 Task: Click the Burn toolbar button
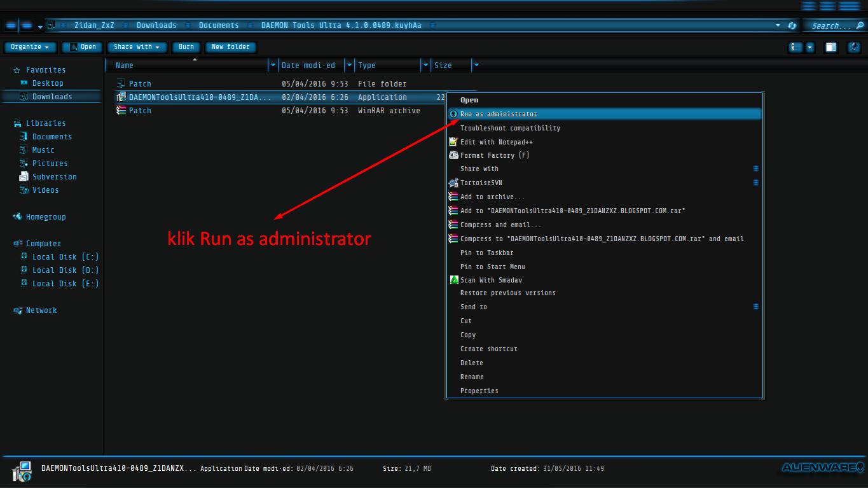pos(186,47)
